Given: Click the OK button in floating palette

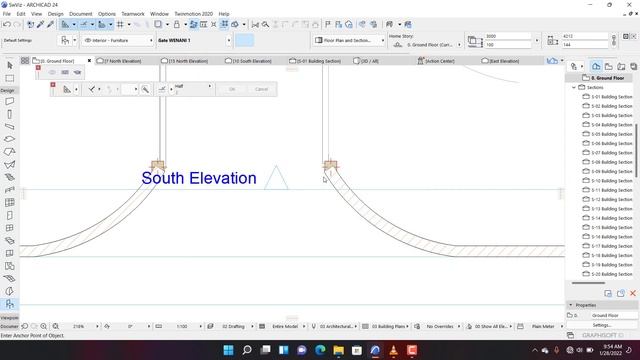Looking at the screenshot, I should (x=232, y=89).
